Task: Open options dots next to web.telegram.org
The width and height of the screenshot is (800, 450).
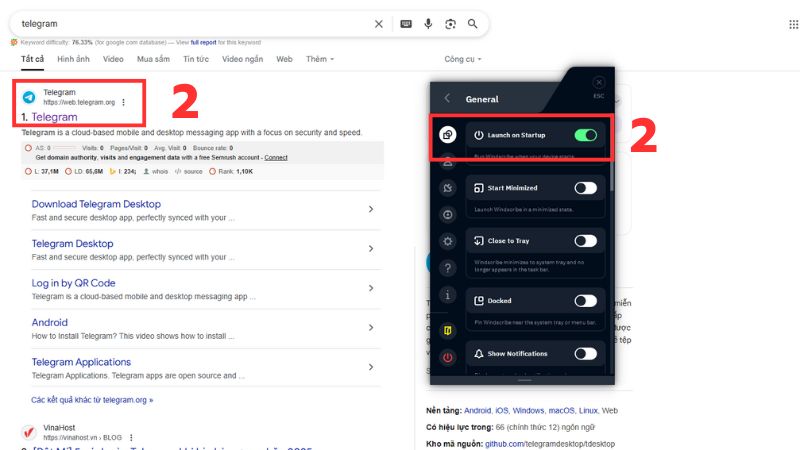Action: pos(123,103)
